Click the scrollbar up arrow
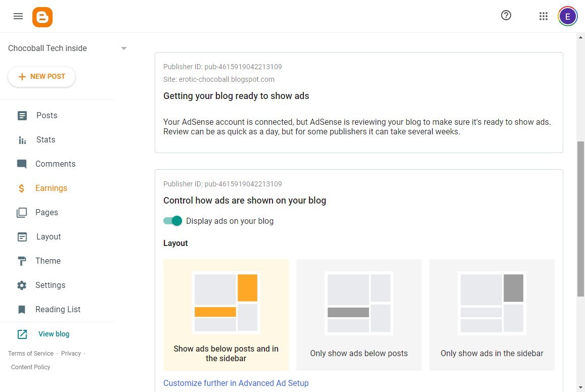Viewport: 585px width, 392px height. tap(580, 37)
